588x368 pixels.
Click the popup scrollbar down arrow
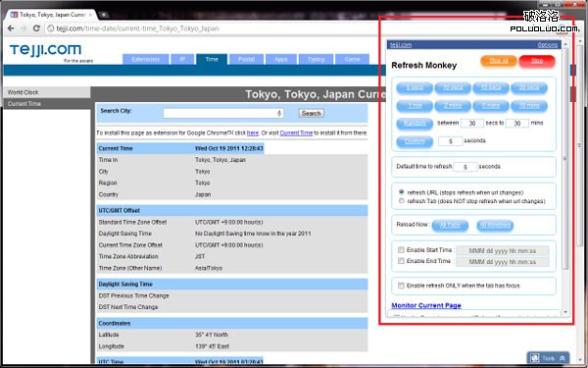tap(565, 312)
